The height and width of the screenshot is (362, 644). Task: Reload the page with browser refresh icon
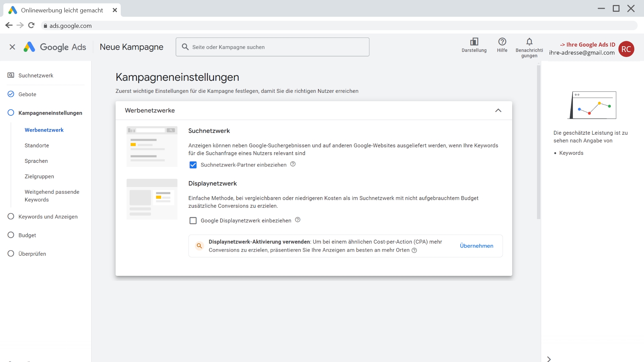point(31,25)
